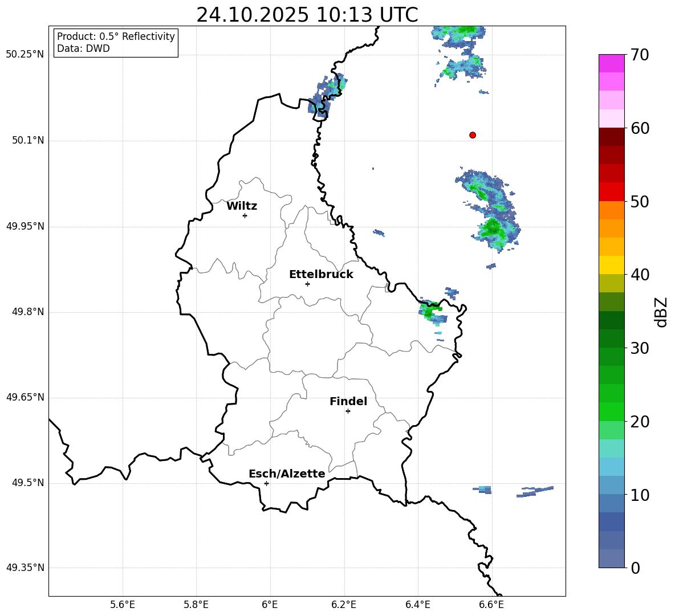Click the 49.5°N latitude label
The height and width of the screenshot is (616, 675).
(28, 483)
